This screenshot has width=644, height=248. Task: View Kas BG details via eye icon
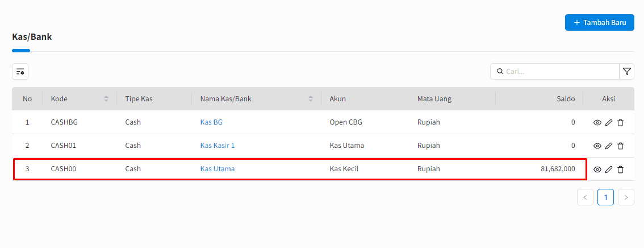[x=597, y=122]
